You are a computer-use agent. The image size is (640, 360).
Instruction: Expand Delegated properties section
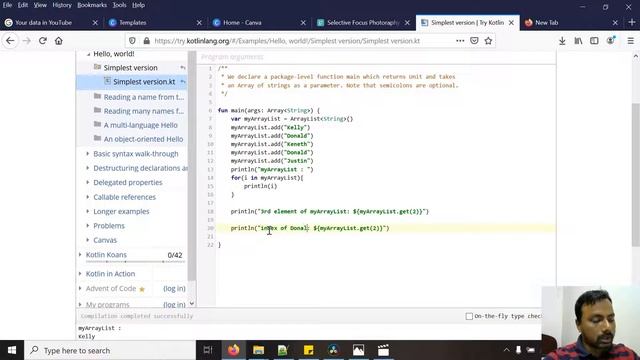pyautogui.click(x=88, y=182)
